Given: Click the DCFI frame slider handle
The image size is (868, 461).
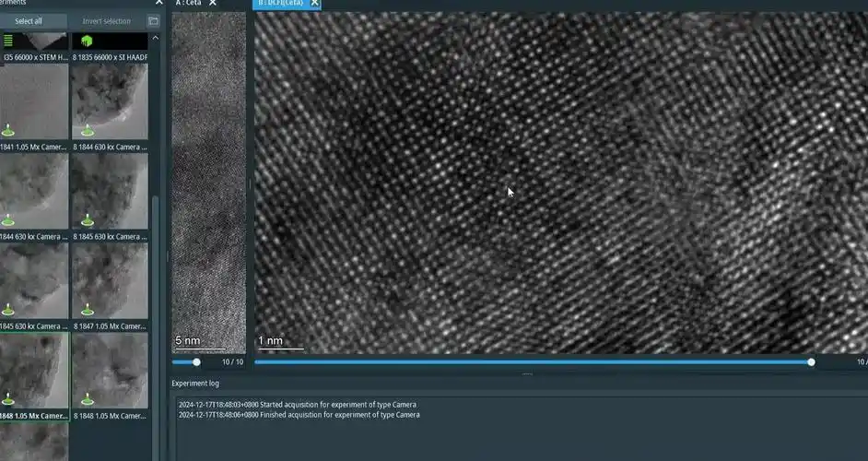Looking at the screenshot, I should (x=811, y=362).
